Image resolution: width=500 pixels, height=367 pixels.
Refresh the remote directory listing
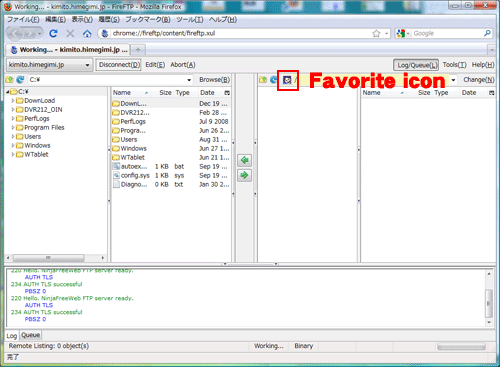(x=274, y=80)
